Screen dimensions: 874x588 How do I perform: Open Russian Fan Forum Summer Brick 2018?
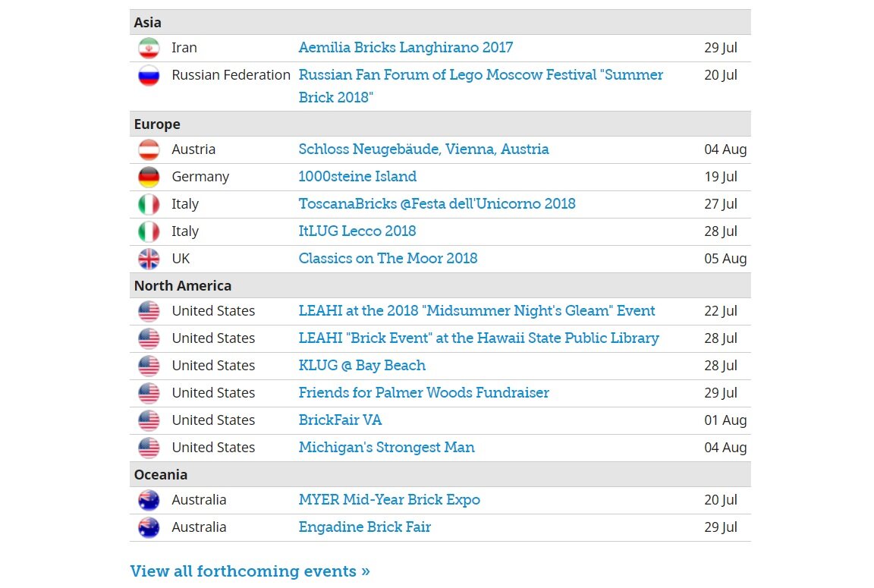click(480, 75)
